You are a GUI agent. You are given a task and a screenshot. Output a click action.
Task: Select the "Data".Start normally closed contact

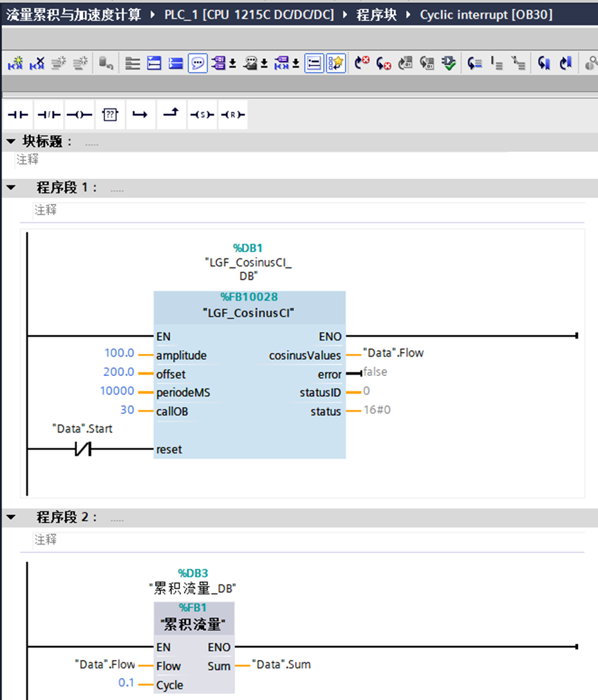(83, 448)
